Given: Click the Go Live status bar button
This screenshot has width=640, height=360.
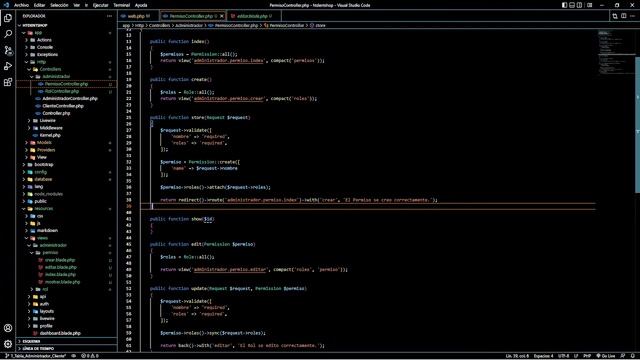Looking at the screenshot, I should coord(606,356).
